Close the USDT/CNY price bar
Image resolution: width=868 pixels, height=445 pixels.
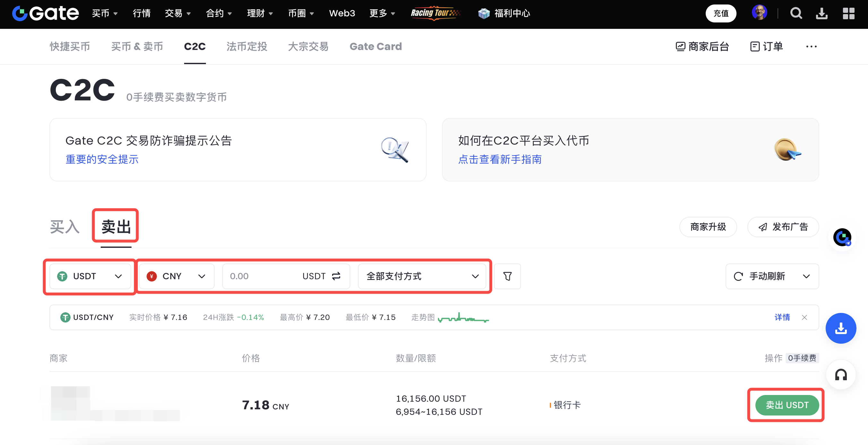click(x=804, y=317)
